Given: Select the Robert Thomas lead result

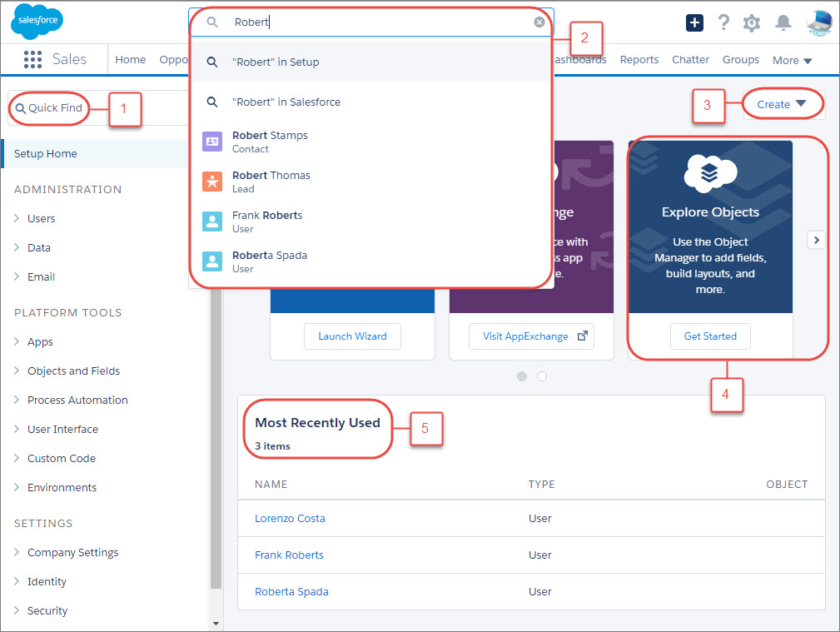Looking at the screenshot, I should click(x=370, y=182).
